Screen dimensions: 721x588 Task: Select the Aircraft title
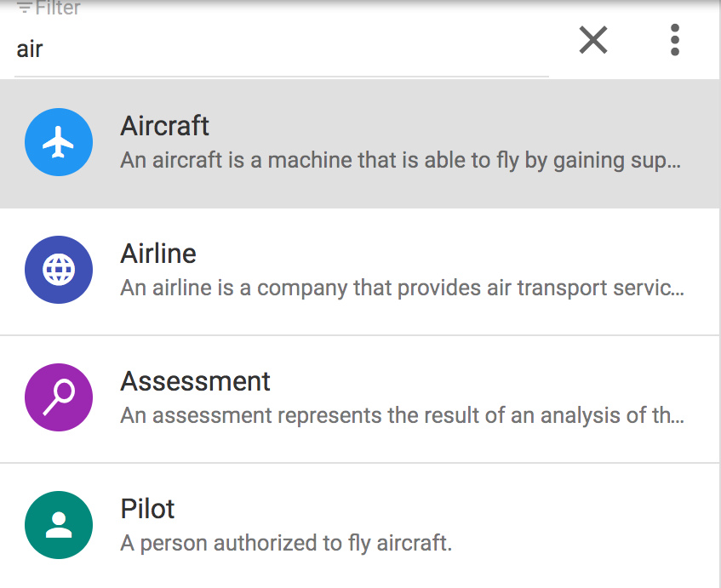164,126
